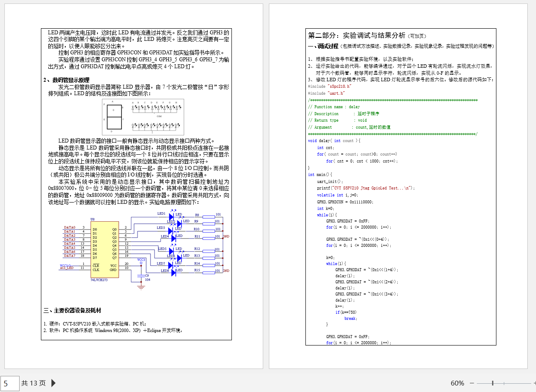536x392 pixels.
Task: Click the '共 13 页' total pages label
Action: click(x=33, y=383)
